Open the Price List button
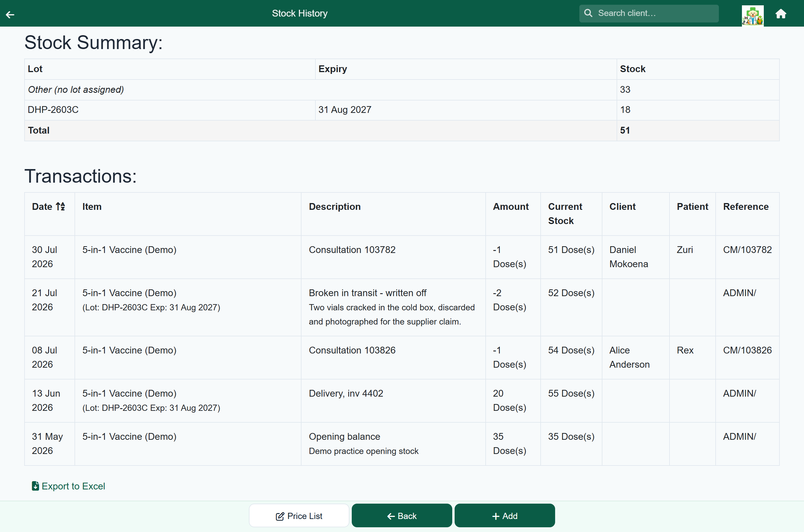The width and height of the screenshot is (804, 532). click(x=299, y=515)
